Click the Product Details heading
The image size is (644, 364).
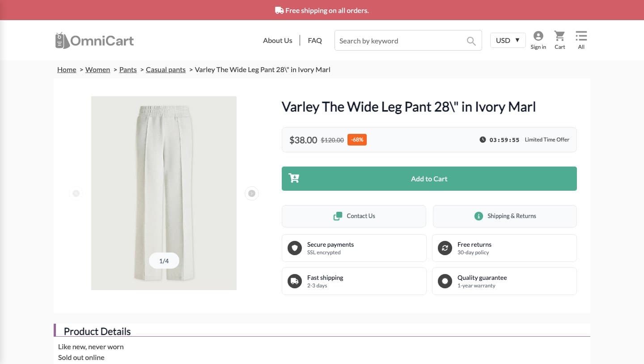[97, 331]
